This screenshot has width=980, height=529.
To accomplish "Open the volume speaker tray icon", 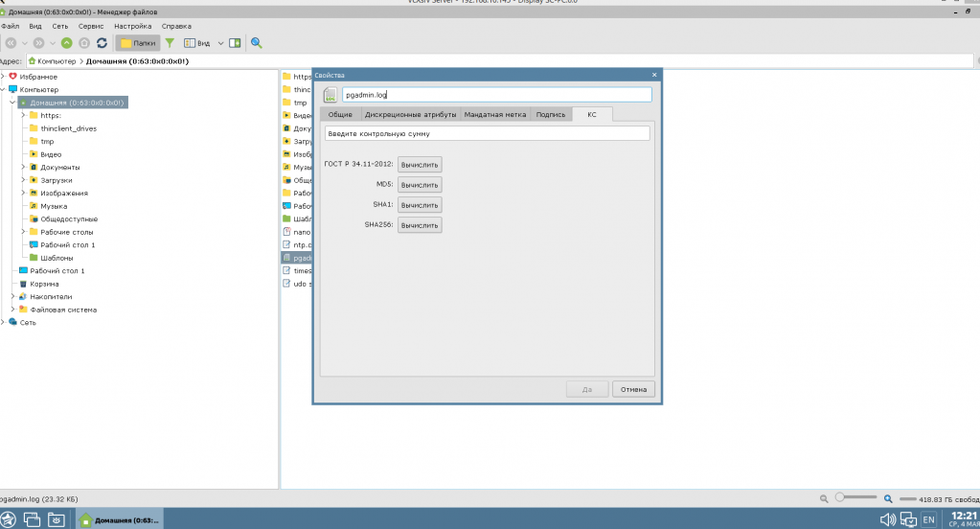I will pos(887,519).
